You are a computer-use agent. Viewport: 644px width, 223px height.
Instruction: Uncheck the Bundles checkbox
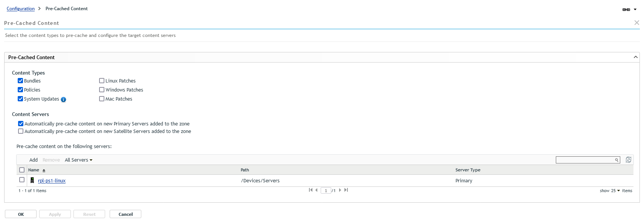point(20,81)
